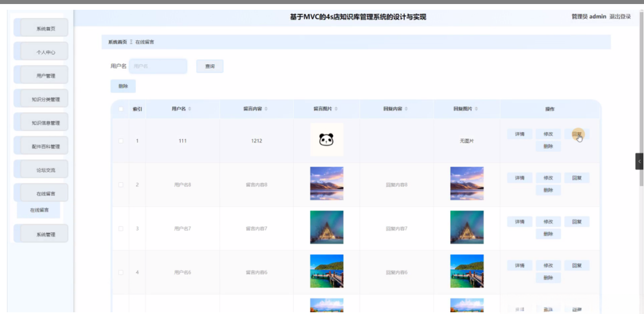Sort by 留言图片 column sort icon

pyautogui.click(x=336, y=109)
